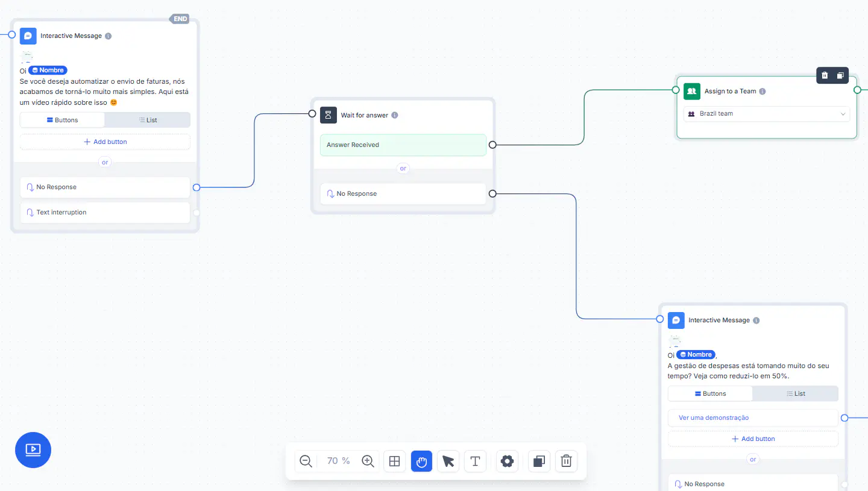Open the Brazil team dropdown

click(767, 113)
